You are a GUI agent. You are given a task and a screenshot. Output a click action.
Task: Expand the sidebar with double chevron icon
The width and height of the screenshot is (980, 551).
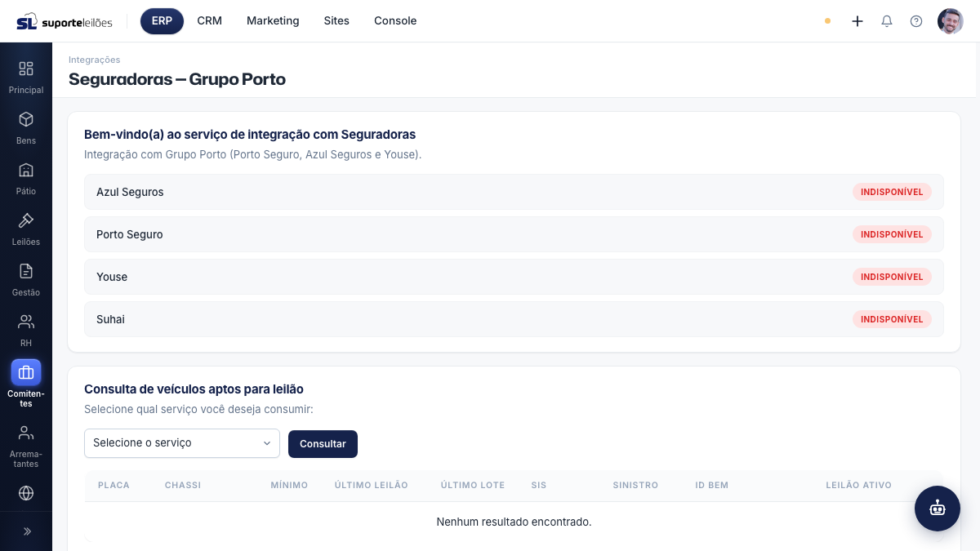tap(26, 531)
